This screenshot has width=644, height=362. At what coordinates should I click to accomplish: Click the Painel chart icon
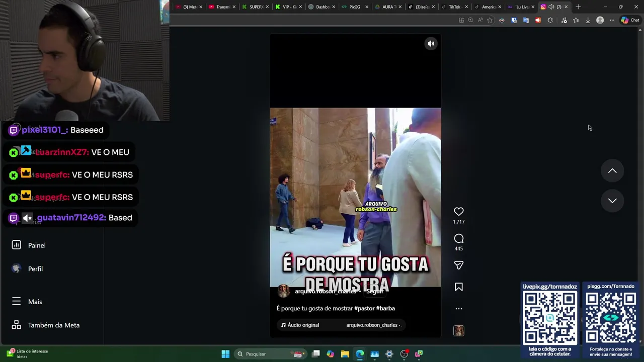click(16, 245)
